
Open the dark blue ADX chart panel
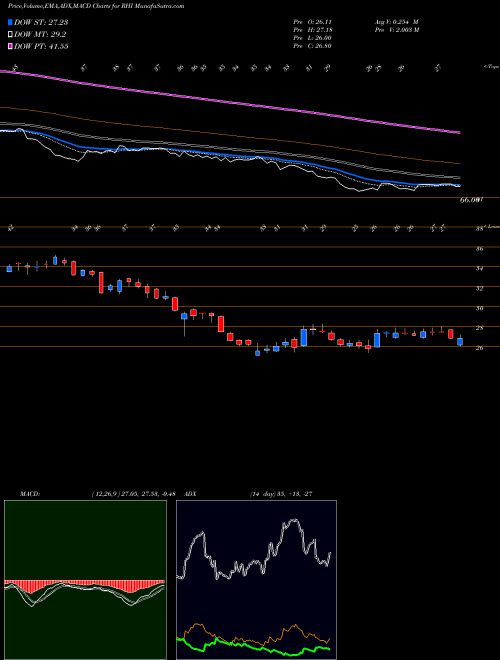(256, 580)
